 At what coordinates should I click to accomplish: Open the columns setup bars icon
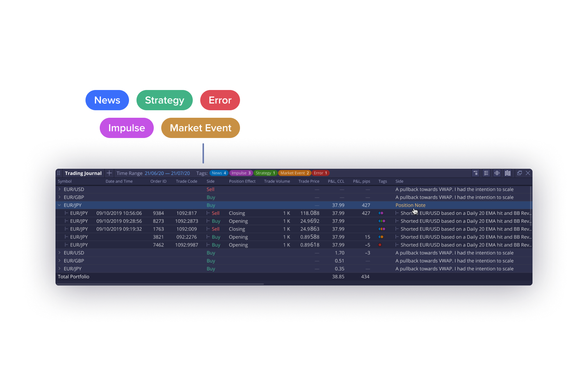[508, 173]
